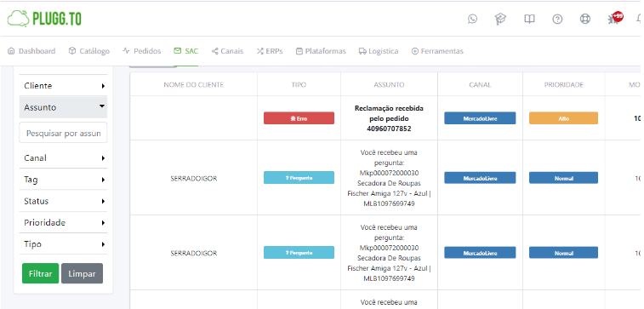
Task: Expand the Tag filter section
Action: pyautogui.click(x=63, y=180)
